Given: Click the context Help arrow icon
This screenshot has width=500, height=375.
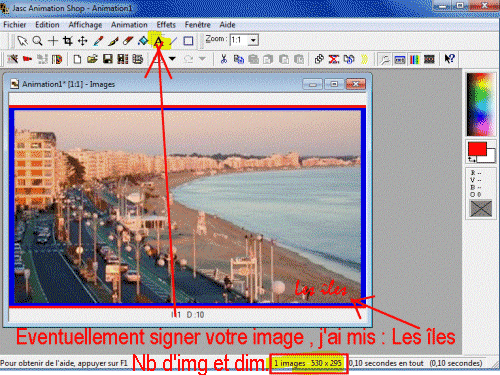Looking at the screenshot, I should tap(449, 59).
